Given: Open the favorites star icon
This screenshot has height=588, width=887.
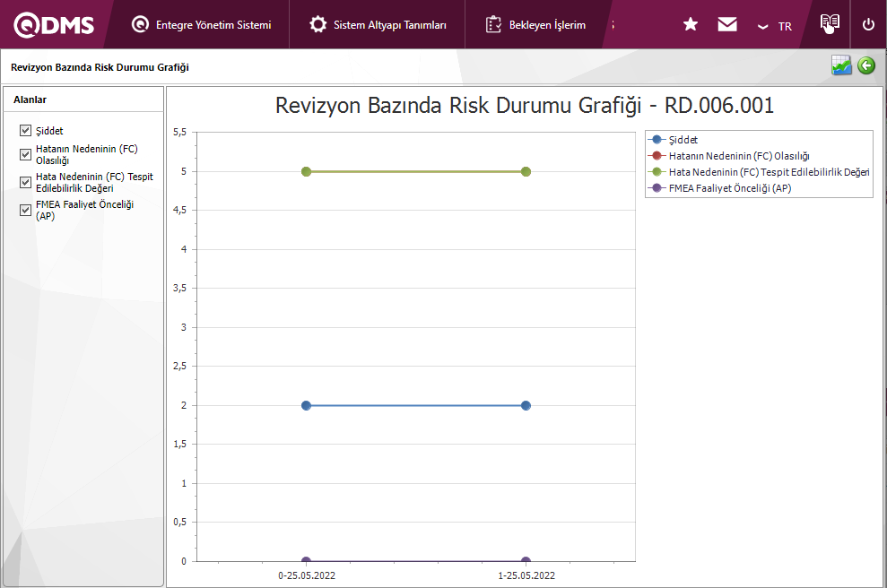Looking at the screenshot, I should tap(691, 25).
